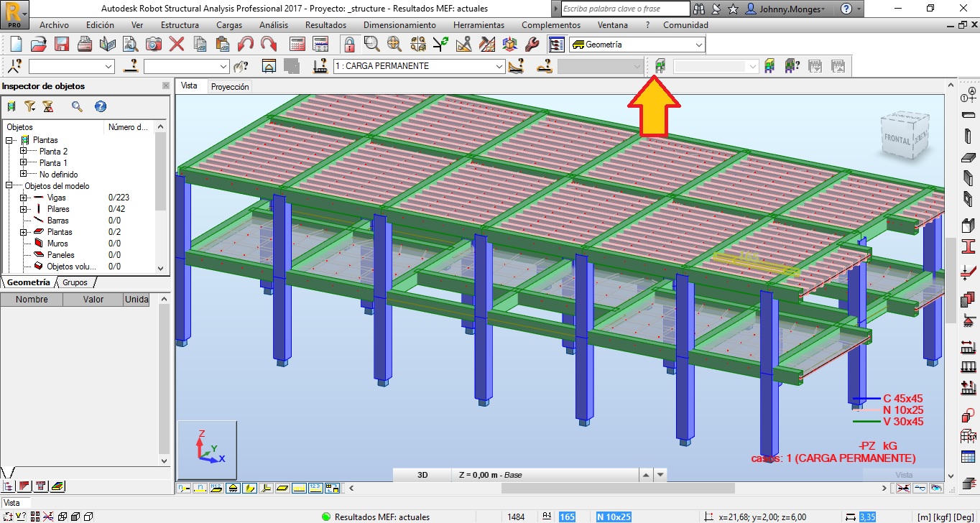
Task: Click the Redo arrow icon
Action: [x=269, y=45]
